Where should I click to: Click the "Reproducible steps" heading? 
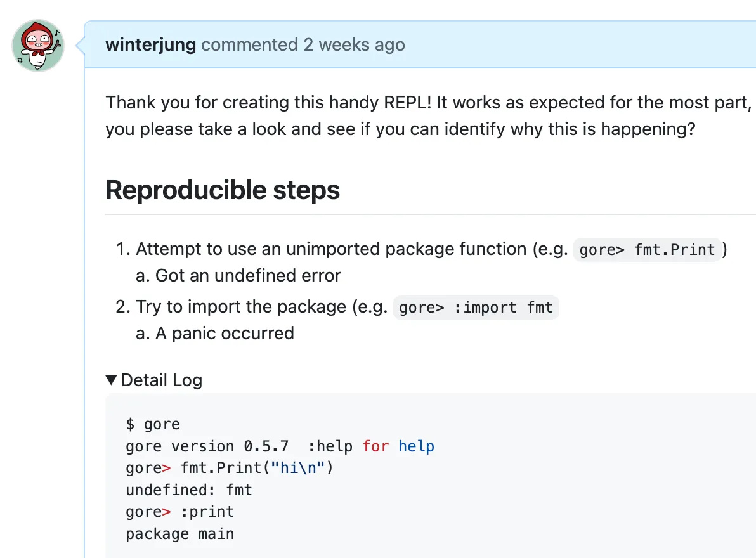(223, 190)
